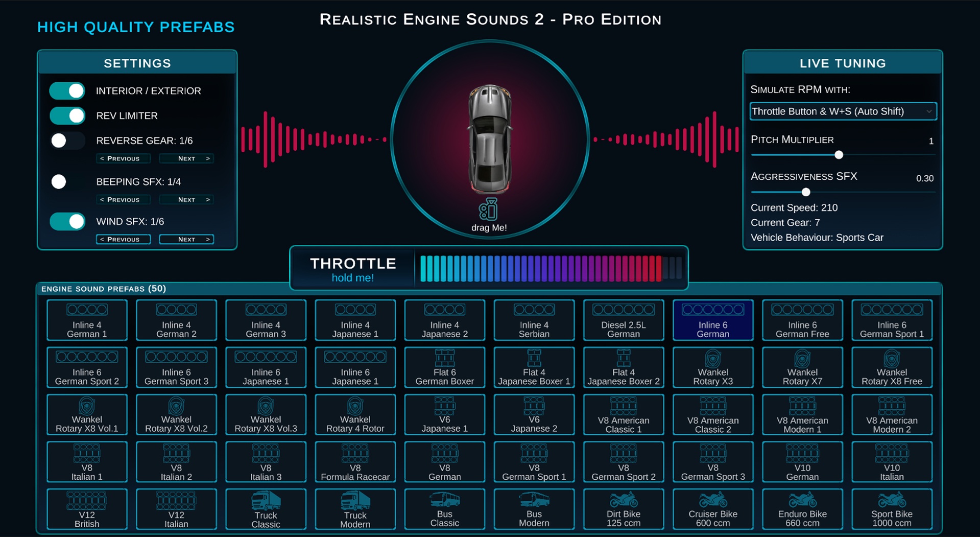Select Dirt Bike 125 ccm prefab
The image size is (980, 537).
[x=624, y=509]
